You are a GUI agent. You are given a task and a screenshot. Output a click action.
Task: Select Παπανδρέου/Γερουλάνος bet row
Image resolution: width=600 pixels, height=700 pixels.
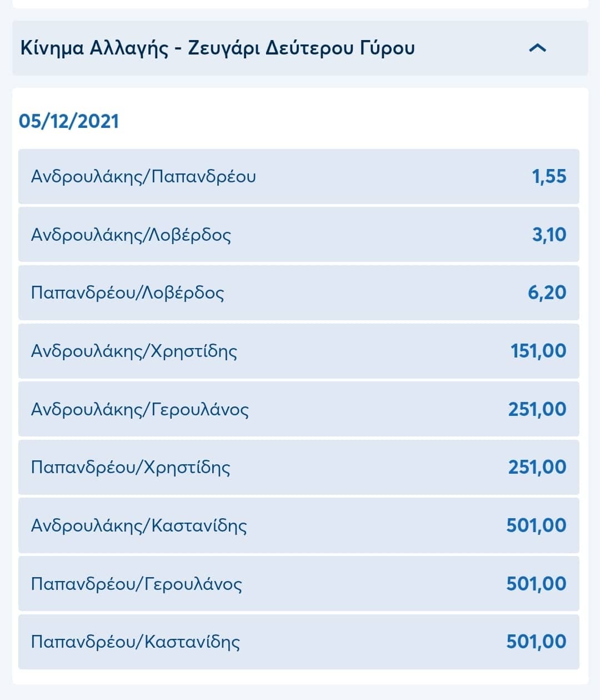(299, 584)
